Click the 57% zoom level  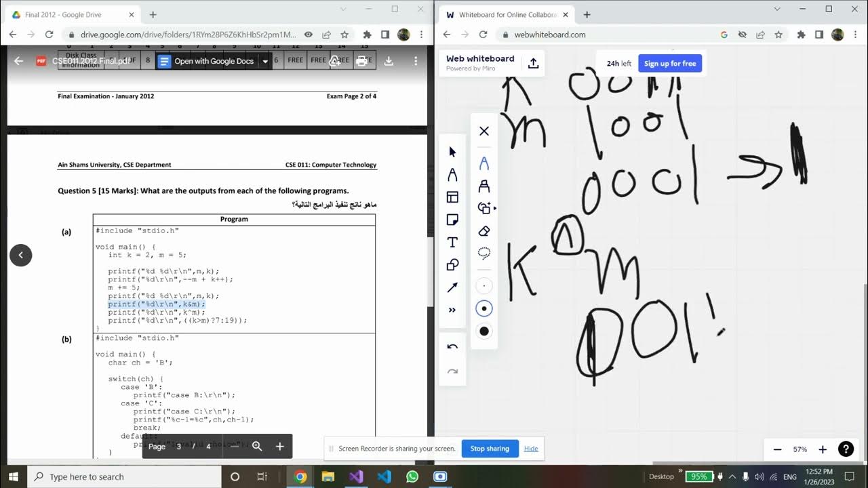click(800, 449)
